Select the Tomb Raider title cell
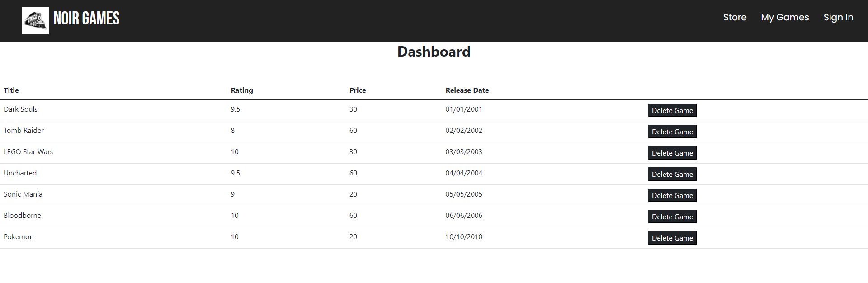Screen dimensions: 868x283 [x=24, y=130]
